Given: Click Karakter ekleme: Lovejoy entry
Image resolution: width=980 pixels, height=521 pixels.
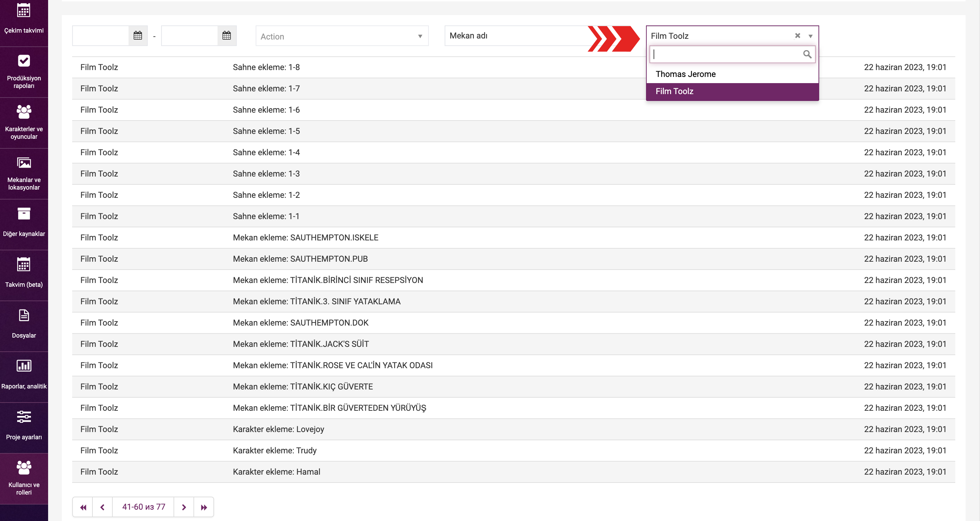Looking at the screenshot, I should pyautogui.click(x=278, y=429).
